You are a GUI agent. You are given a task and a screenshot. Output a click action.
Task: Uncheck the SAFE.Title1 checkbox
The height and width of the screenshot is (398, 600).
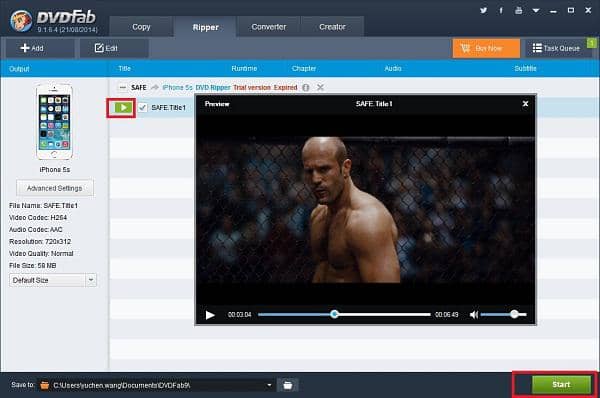tap(143, 108)
